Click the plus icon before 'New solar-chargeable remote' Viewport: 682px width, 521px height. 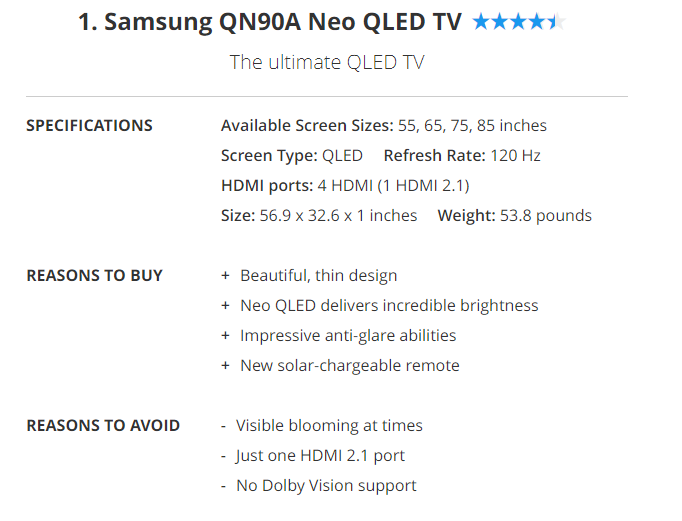[x=226, y=366]
